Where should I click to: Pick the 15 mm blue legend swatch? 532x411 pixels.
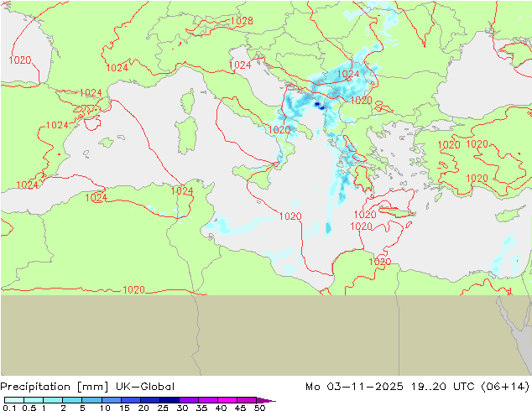tap(131, 400)
